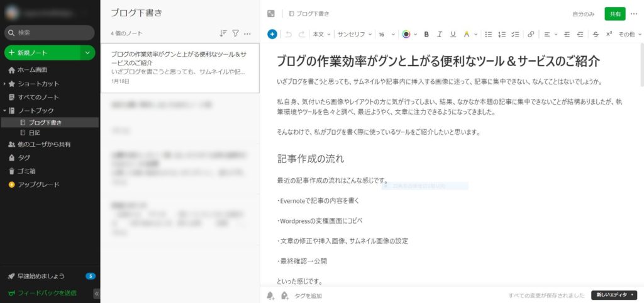Image resolution: width=644 pixels, height=303 pixels.
Task: Expand the note to full screen
Action: pyautogui.click(x=270, y=13)
